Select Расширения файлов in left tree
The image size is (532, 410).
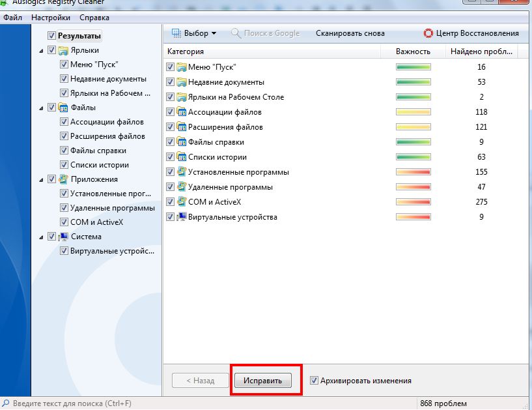click(x=107, y=136)
